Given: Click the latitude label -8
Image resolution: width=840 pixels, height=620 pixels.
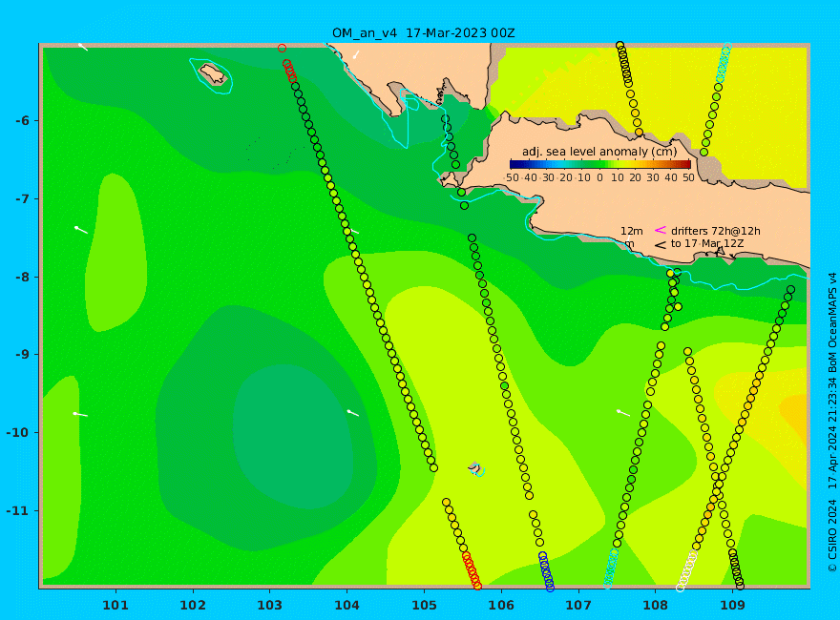Looking at the screenshot, I should coord(23,277).
